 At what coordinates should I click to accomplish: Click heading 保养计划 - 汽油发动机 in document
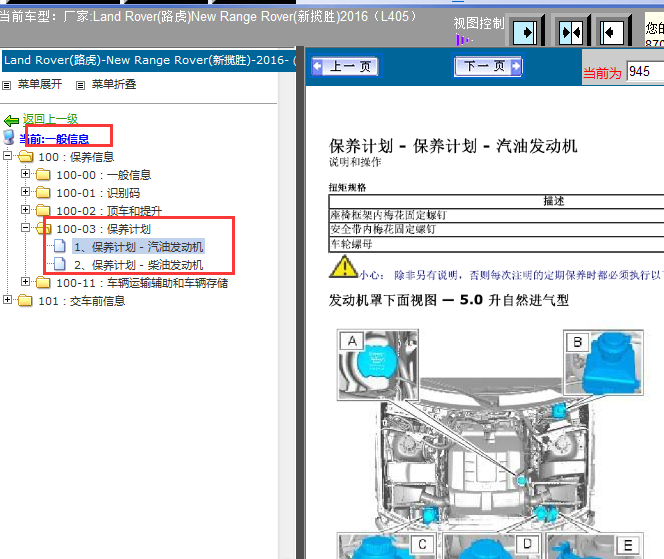(x=453, y=146)
